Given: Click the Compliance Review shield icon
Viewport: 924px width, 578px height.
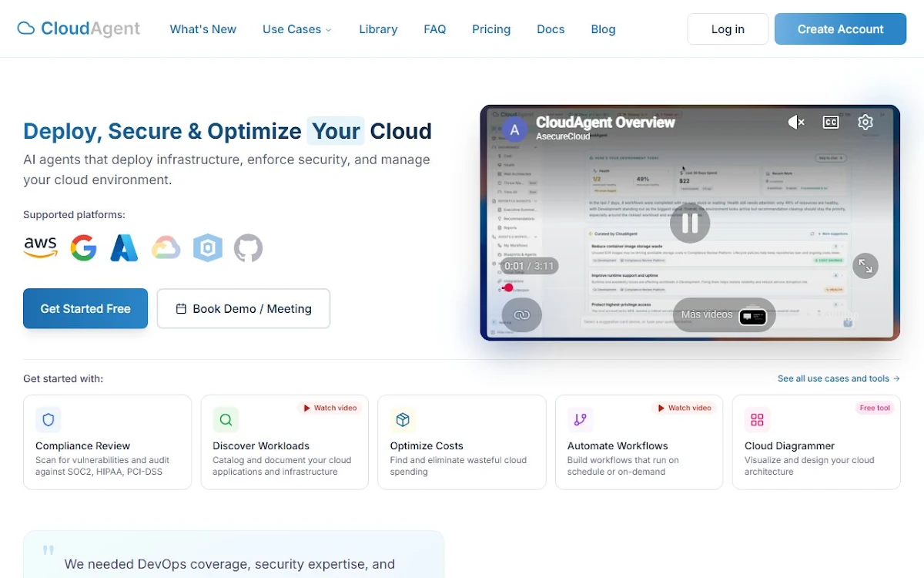Looking at the screenshot, I should pyautogui.click(x=49, y=420).
